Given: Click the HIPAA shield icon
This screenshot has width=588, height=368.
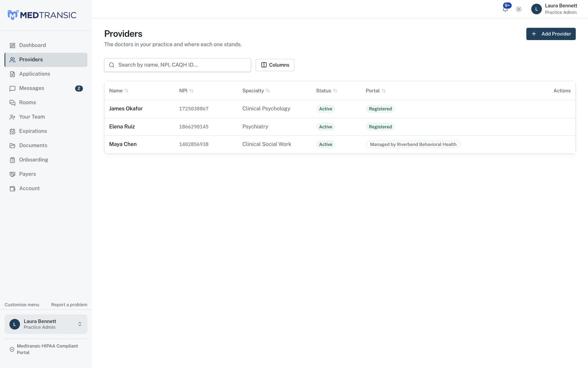Looking at the screenshot, I should (x=12, y=349).
